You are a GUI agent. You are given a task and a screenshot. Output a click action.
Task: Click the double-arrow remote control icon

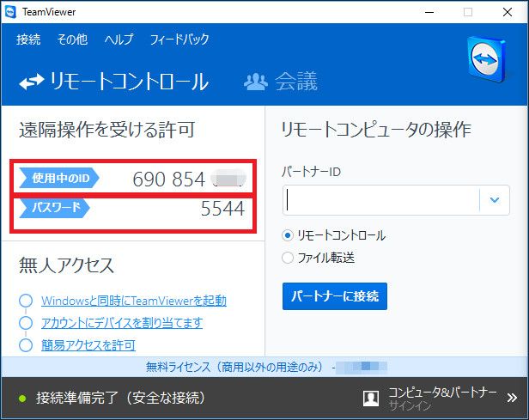pos(32,82)
